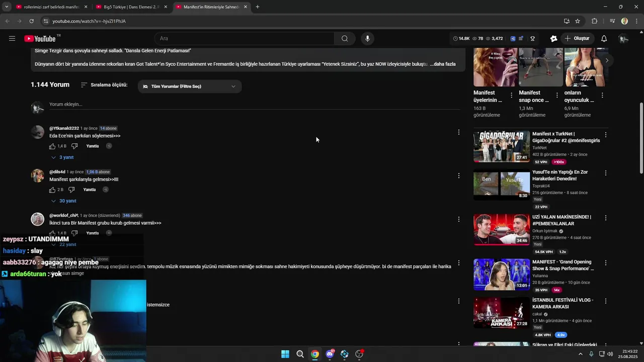The width and height of the screenshot is (644, 362).
Task: Close the Big5 Türkiye tab
Action: (x=166, y=7)
